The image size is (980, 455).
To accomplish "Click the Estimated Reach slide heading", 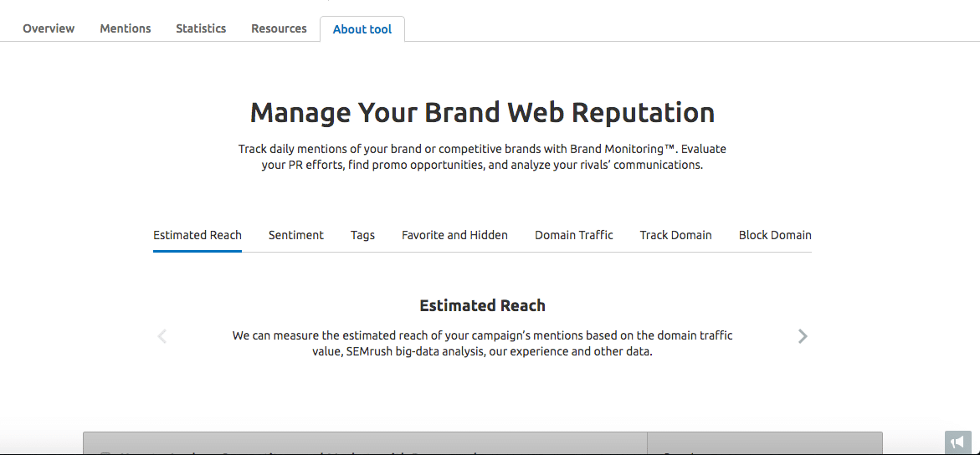I will (x=482, y=305).
